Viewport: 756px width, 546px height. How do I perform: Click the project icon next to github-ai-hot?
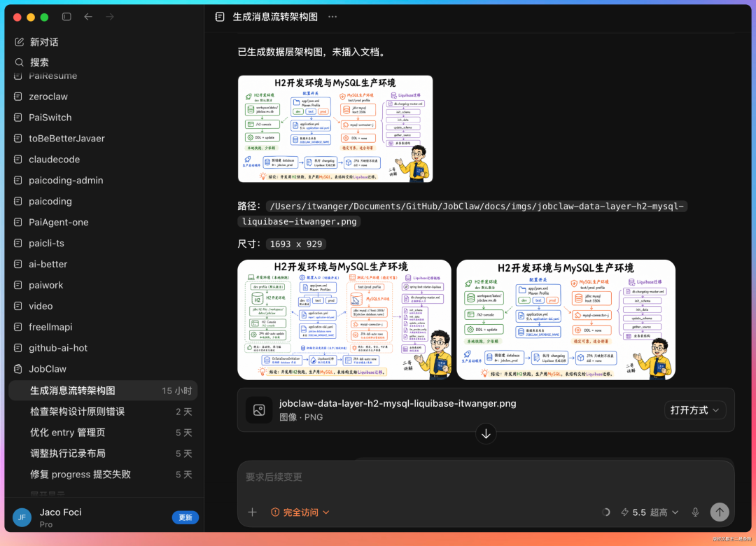click(17, 348)
